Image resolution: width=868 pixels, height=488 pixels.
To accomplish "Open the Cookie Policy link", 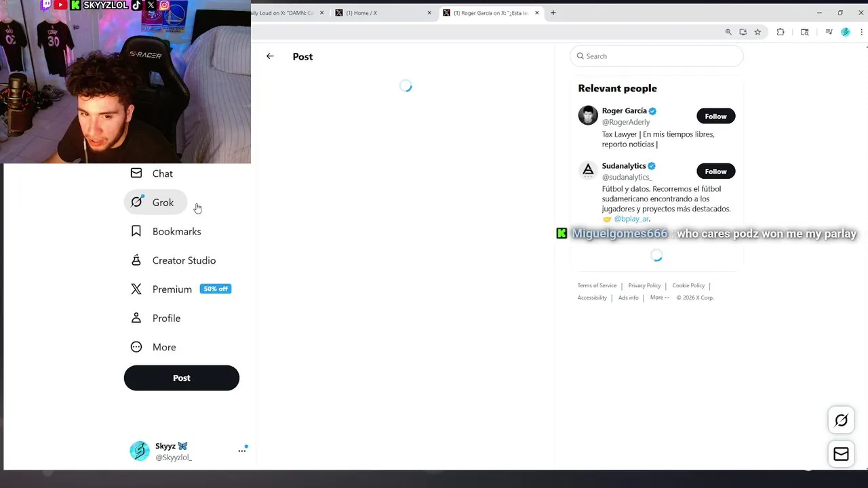I will click(688, 285).
